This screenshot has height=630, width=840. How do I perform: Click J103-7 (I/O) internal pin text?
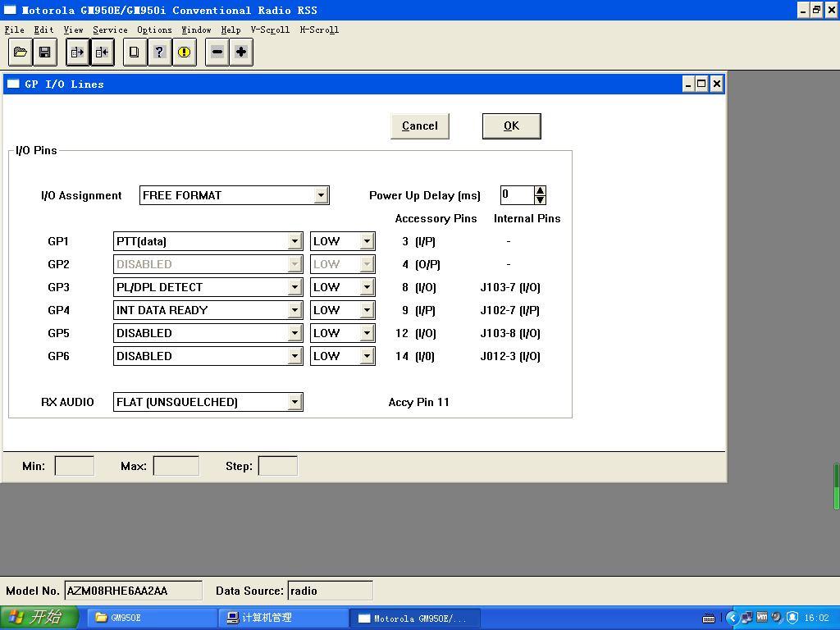pos(510,288)
